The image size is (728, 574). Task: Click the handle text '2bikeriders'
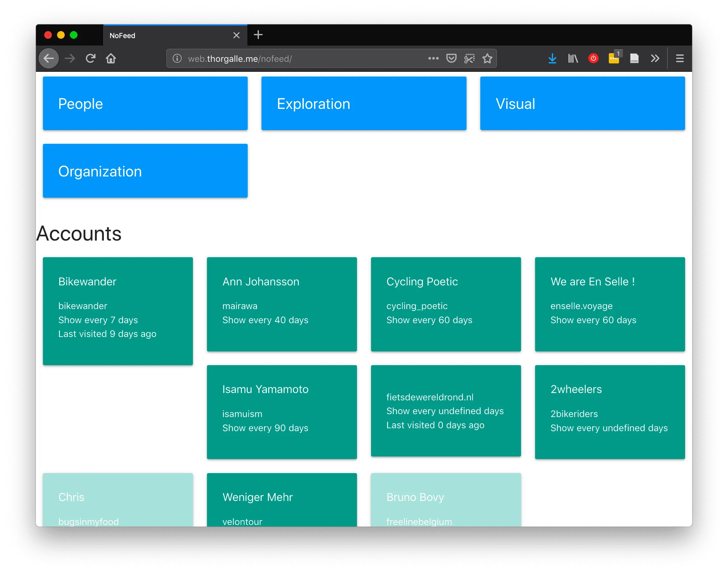(x=574, y=414)
